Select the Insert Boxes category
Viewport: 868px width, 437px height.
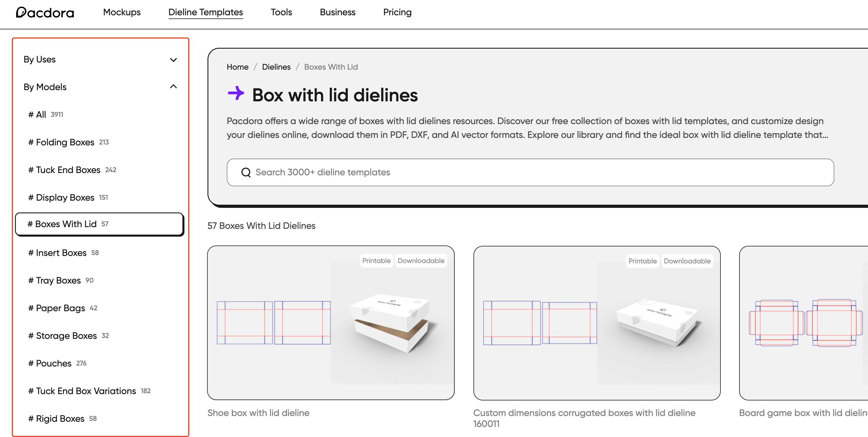click(64, 253)
